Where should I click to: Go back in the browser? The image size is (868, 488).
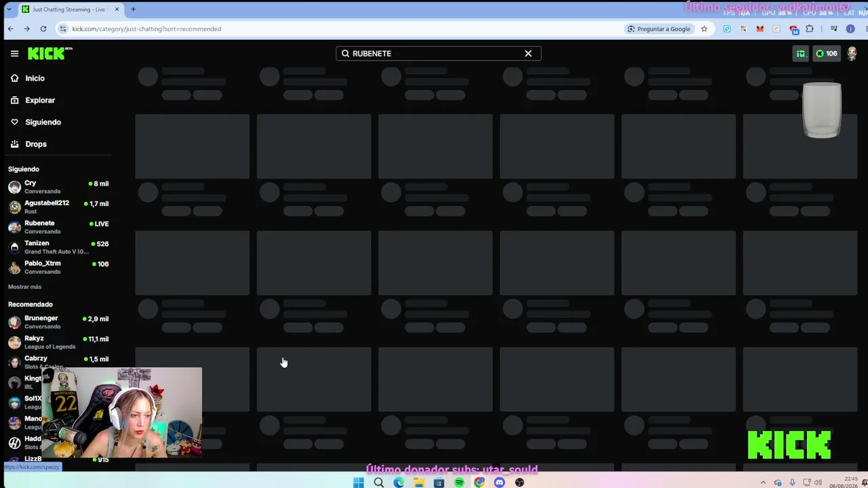(10, 28)
